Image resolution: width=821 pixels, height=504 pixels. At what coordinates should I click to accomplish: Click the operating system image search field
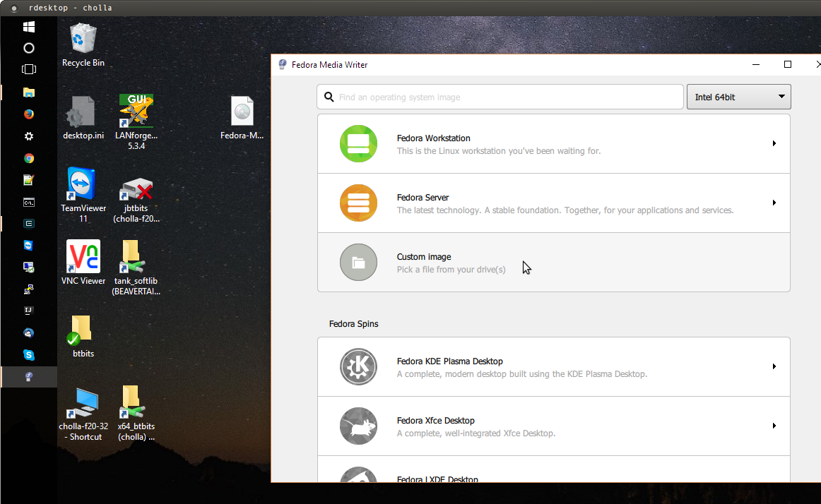(500, 97)
